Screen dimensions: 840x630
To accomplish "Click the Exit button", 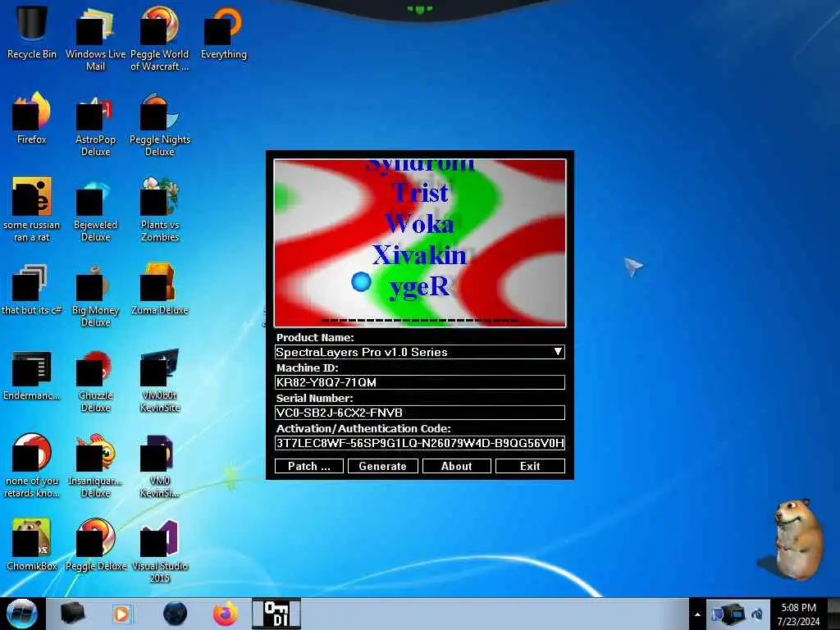I will point(531,466).
